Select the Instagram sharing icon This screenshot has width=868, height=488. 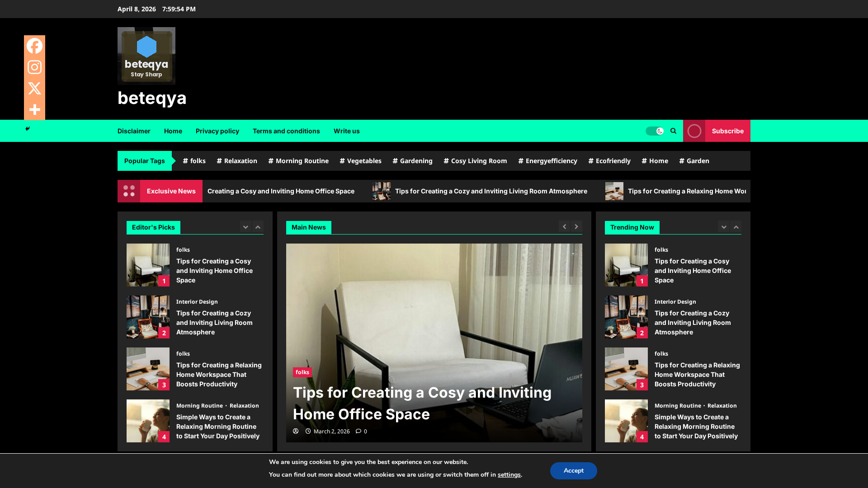pos(35,67)
